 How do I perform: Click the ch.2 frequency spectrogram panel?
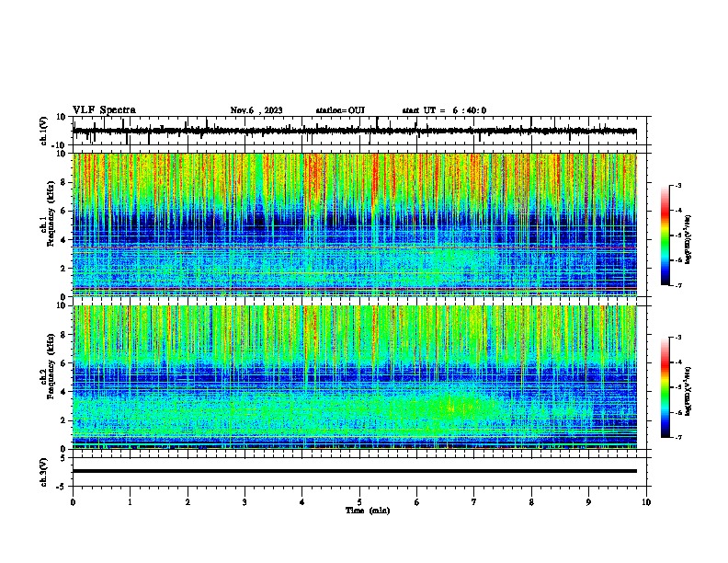(355, 377)
